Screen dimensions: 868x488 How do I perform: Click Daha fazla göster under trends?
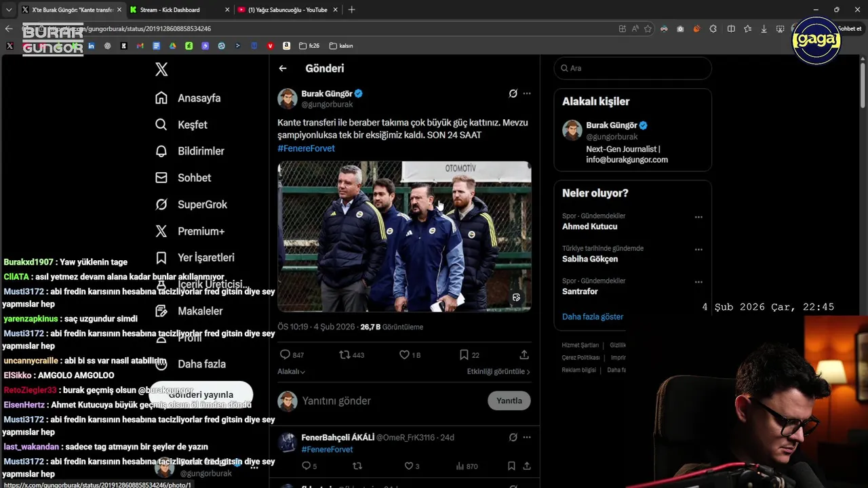coord(593,317)
